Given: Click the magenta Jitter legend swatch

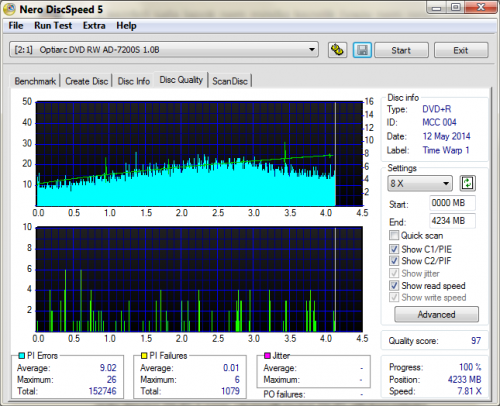Looking at the screenshot, I should 267,356.
